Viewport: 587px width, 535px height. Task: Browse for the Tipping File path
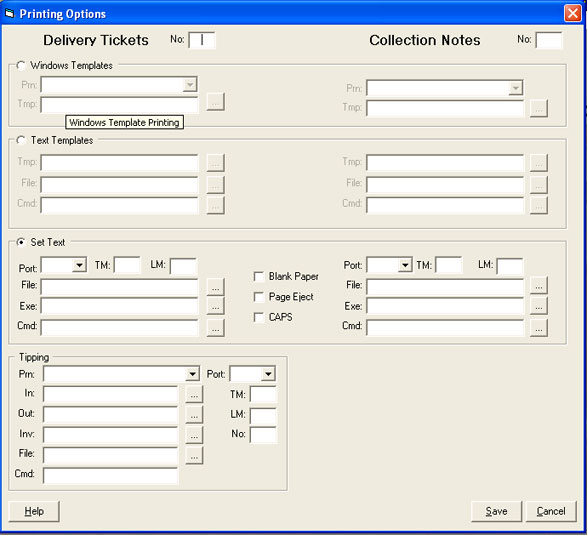point(194,455)
